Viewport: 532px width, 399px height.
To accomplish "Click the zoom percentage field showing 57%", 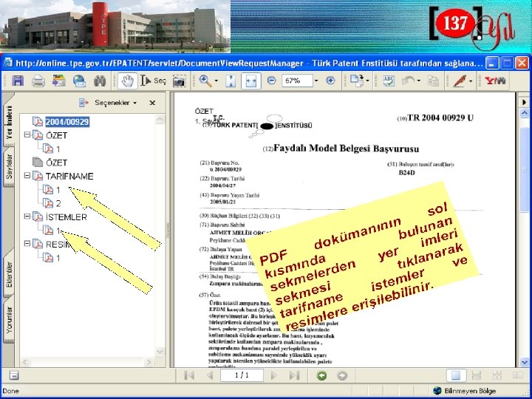I will pos(297,81).
